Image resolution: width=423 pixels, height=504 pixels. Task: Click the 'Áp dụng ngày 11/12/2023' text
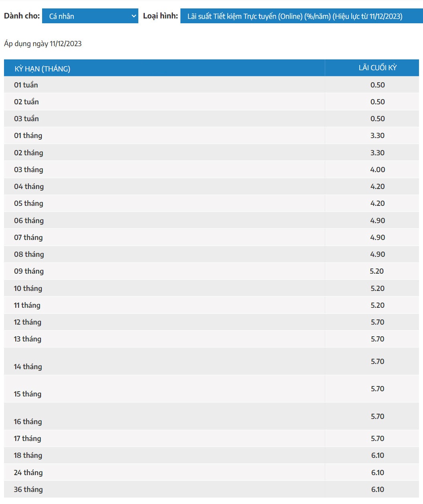point(43,44)
